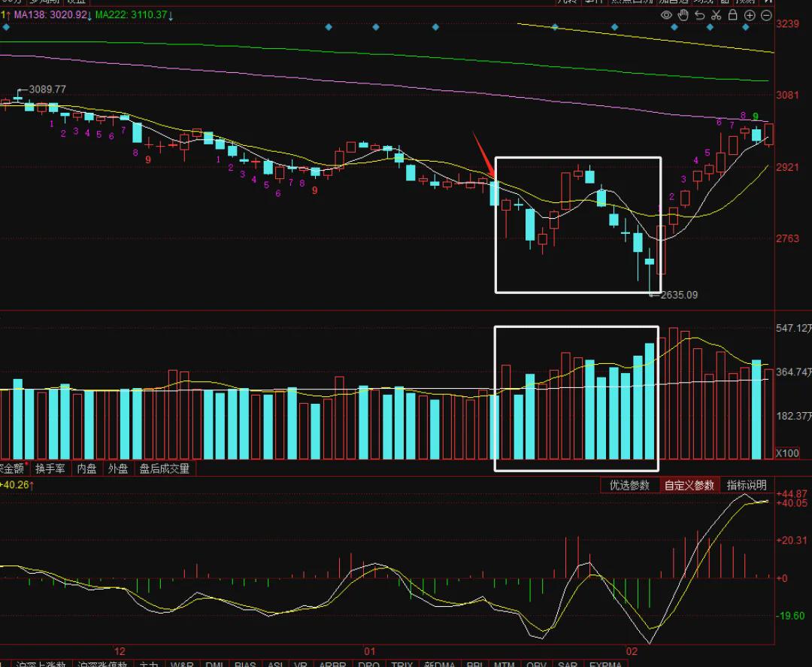Viewport: 812px width, 667px height.
Task: Switch to the 内盘 tab
Action: click(86, 468)
